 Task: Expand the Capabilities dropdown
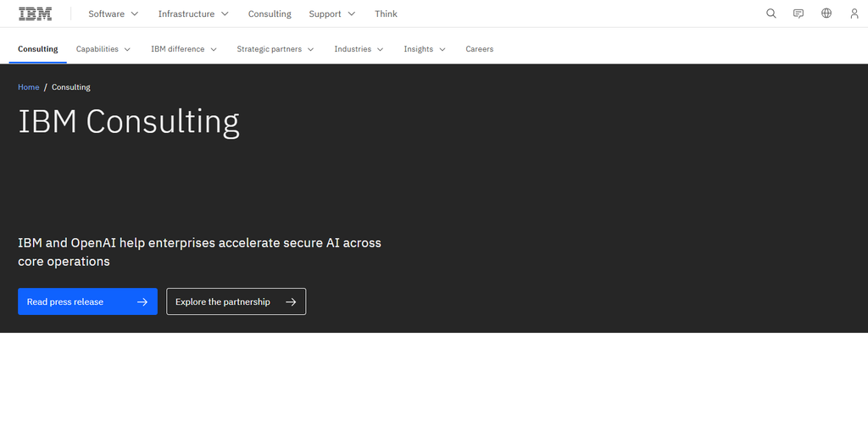point(103,49)
